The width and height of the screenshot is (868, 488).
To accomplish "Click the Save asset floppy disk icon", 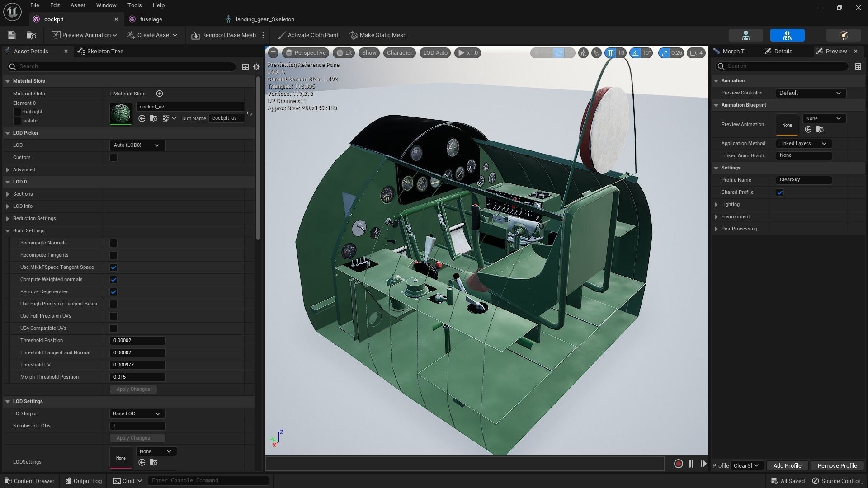I will pyautogui.click(x=12, y=35).
